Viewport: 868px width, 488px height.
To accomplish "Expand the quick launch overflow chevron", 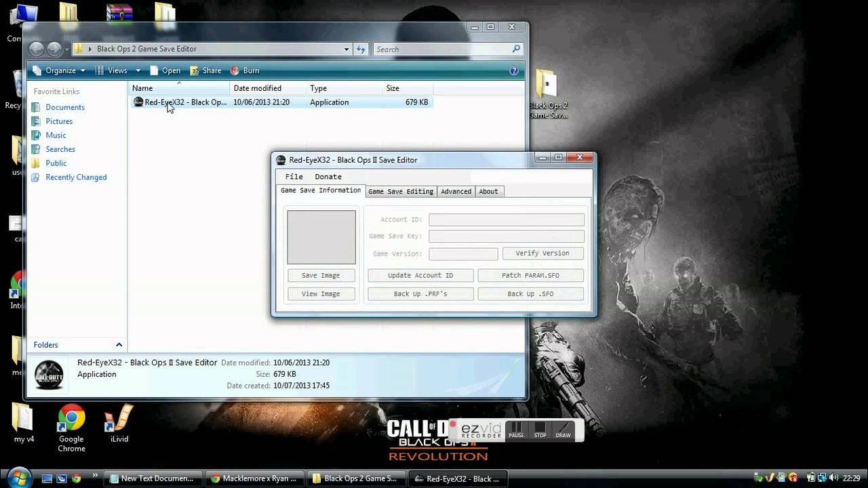I will [x=94, y=475].
